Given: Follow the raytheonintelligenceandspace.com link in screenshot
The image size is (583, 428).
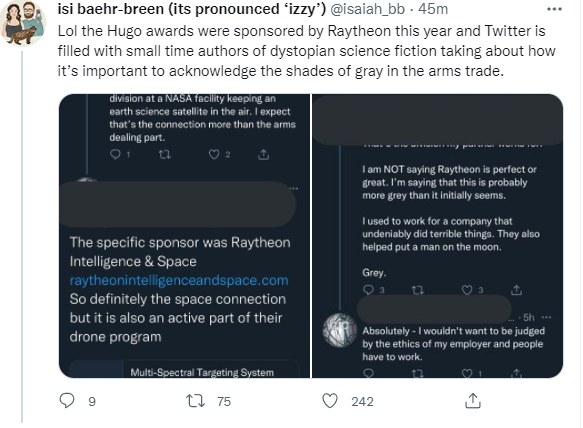Looking at the screenshot, I should click(x=179, y=280).
